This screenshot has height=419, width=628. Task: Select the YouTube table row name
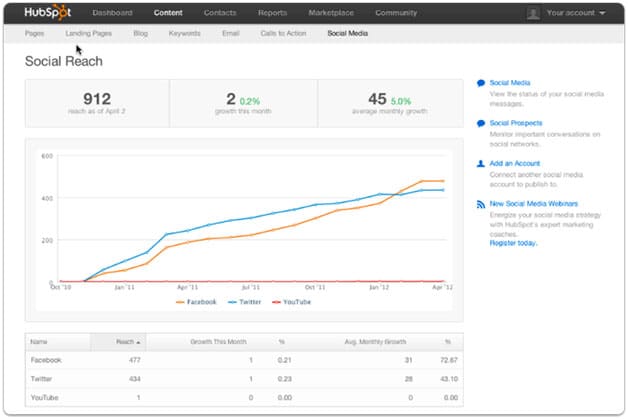pyautogui.click(x=44, y=398)
